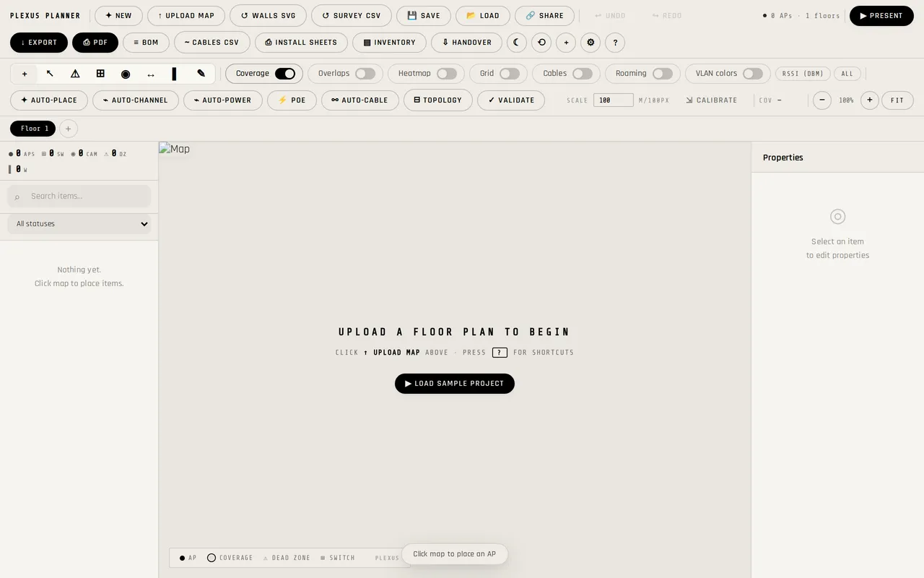Open the Inventory button
924x578 pixels.
click(389, 43)
